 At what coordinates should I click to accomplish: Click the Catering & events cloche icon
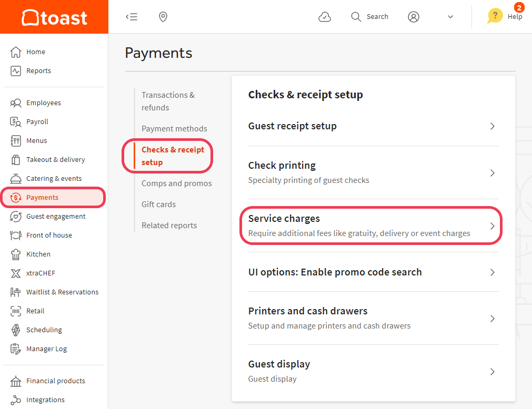click(16, 179)
